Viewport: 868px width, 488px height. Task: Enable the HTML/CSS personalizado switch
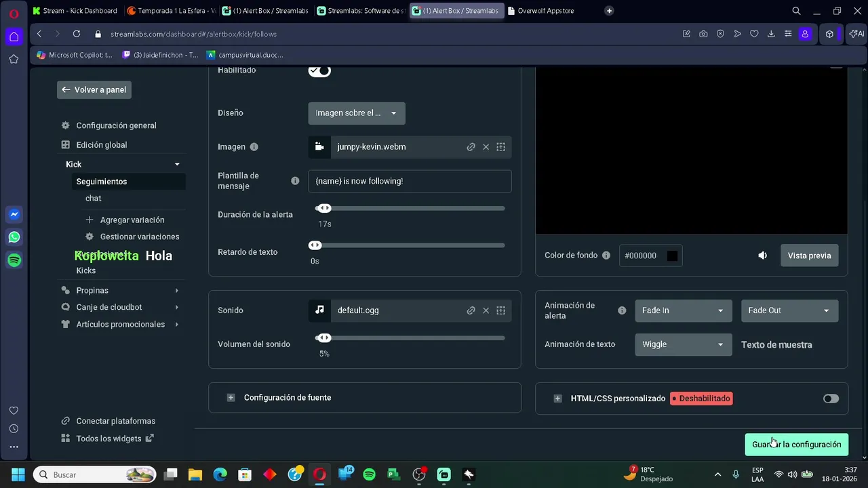click(831, 399)
